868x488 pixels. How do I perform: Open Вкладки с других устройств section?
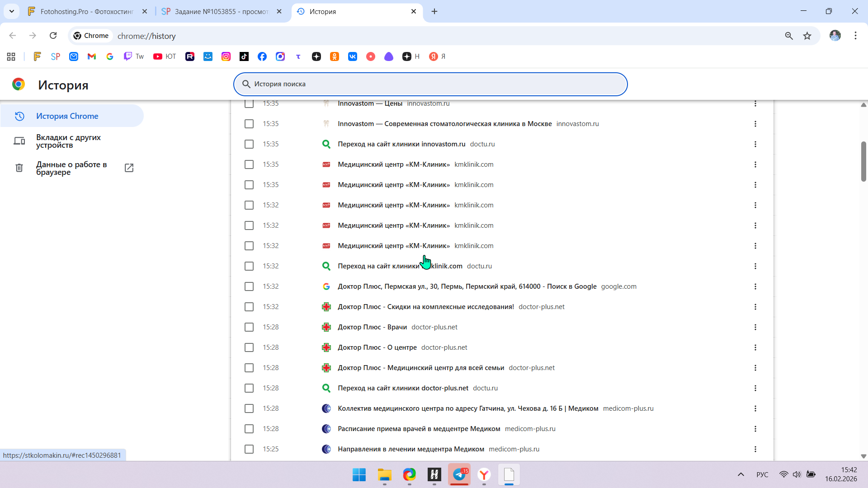point(68,141)
